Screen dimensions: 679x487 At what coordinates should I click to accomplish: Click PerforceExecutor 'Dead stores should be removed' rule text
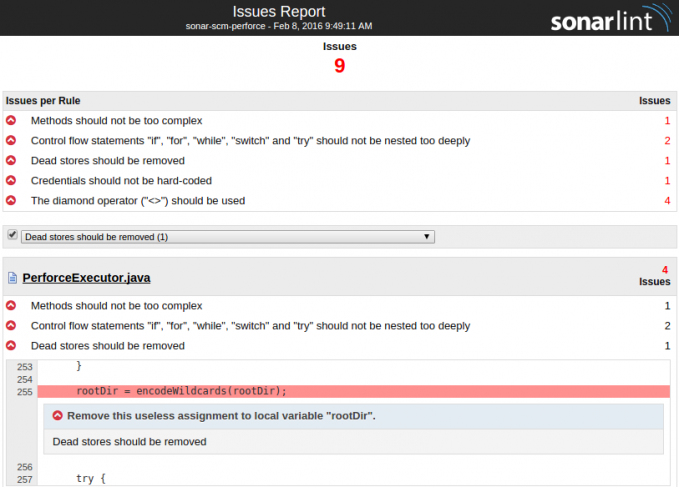pos(107,346)
